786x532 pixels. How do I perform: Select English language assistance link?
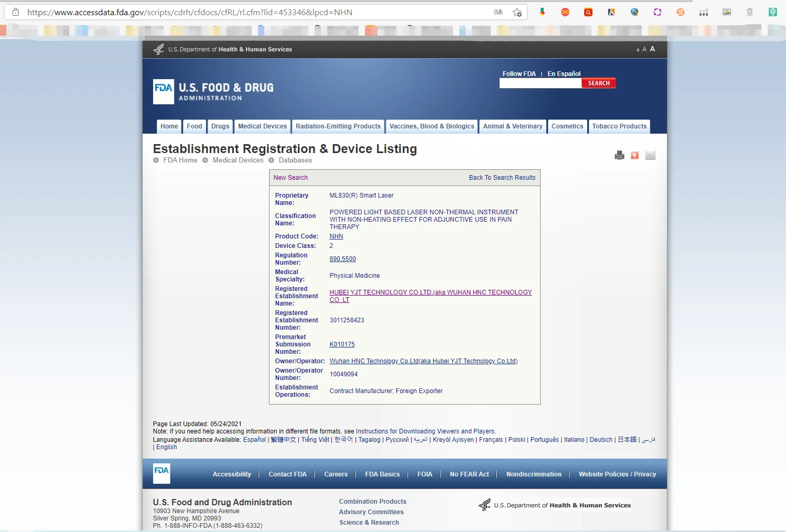click(x=167, y=447)
